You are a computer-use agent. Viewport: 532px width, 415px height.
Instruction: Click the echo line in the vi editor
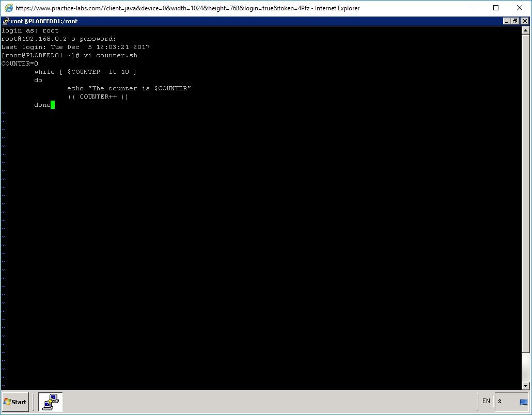point(129,88)
